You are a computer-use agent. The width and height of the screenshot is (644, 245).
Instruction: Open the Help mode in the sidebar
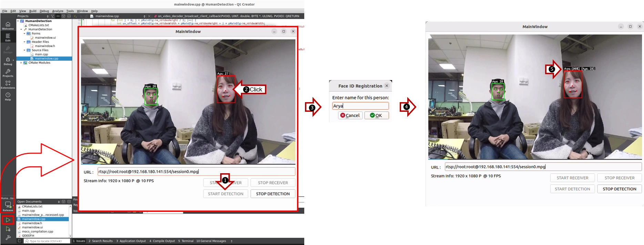(x=8, y=97)
